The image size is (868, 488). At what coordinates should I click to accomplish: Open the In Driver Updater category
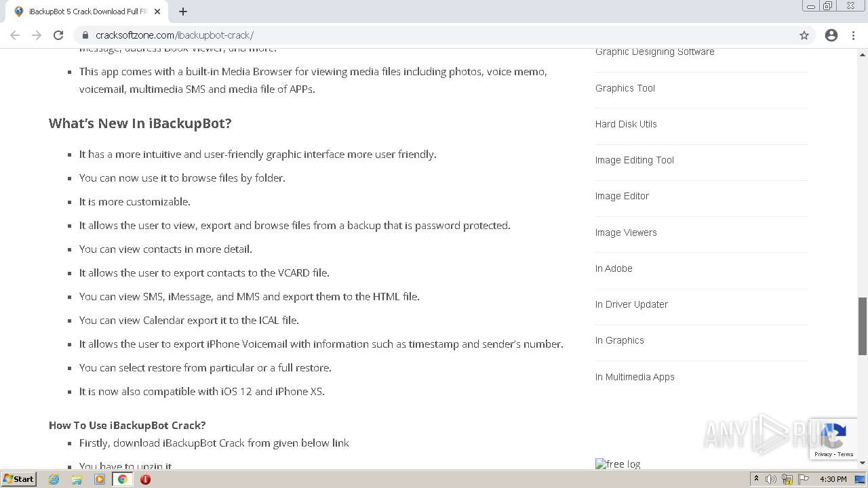pyautogui.click(x=631, y=304)
